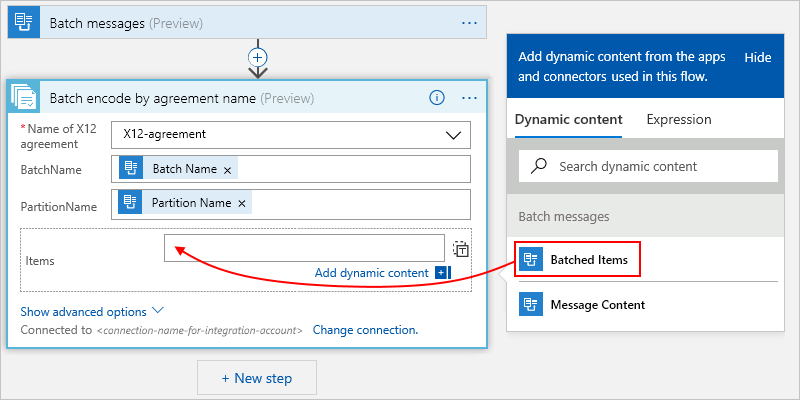Hide the dynamic content panel
Image resolution: width=800 pixels, height=400 pixels.
click(x=758, y=58)
